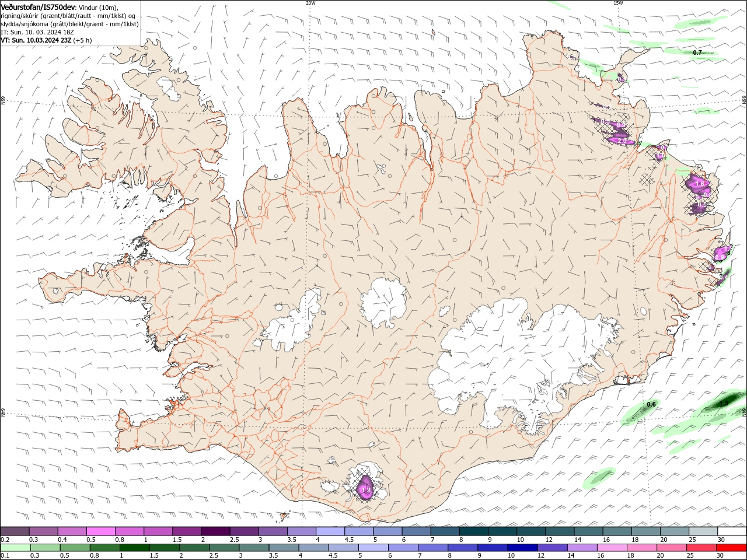Click the 'rigning/skúrir' description line in header
Viewport: 747px width, 560px height.
[68, 16]
